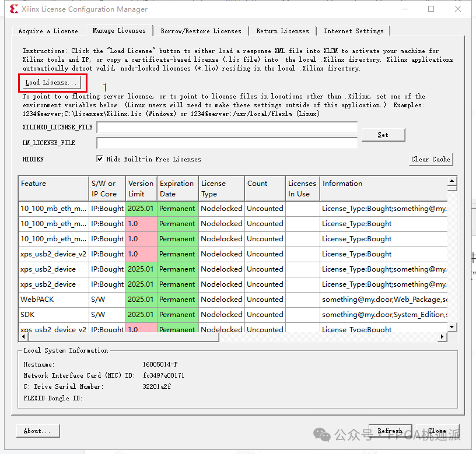Click the vertical scrollbar up arrow
Image resolution: width=476 pixels, height=454 pixels.
[x=451, y=181]
